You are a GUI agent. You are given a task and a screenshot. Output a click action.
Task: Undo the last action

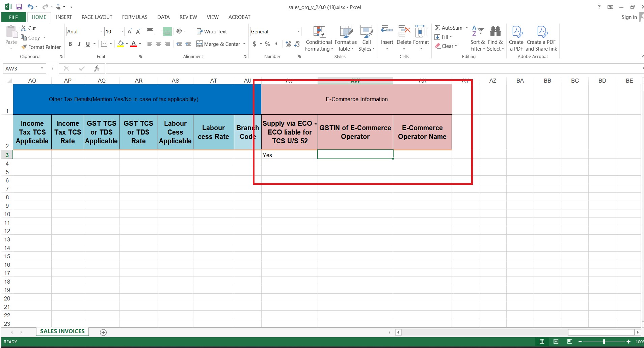click(30, 7)
